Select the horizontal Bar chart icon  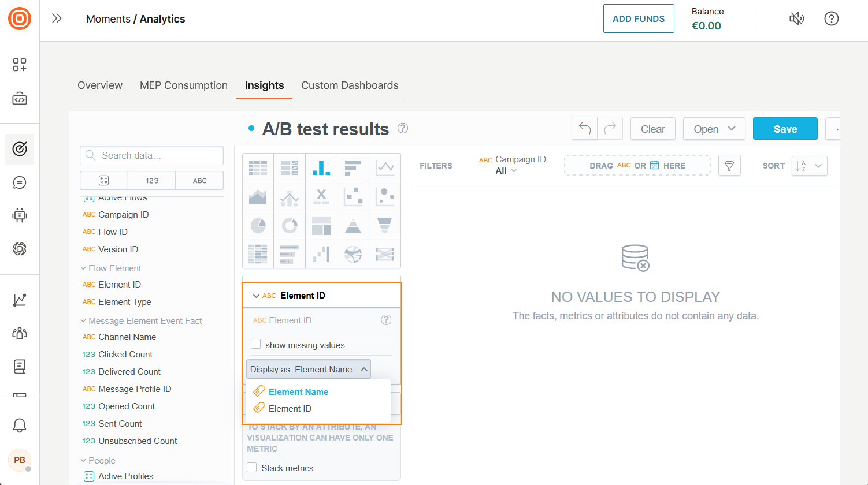pyautogui.click(x=353, y=168)
